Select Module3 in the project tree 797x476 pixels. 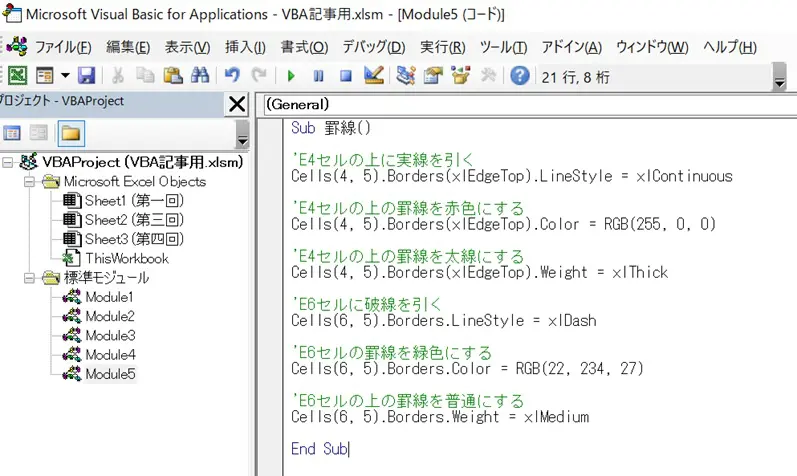[110, 336]
